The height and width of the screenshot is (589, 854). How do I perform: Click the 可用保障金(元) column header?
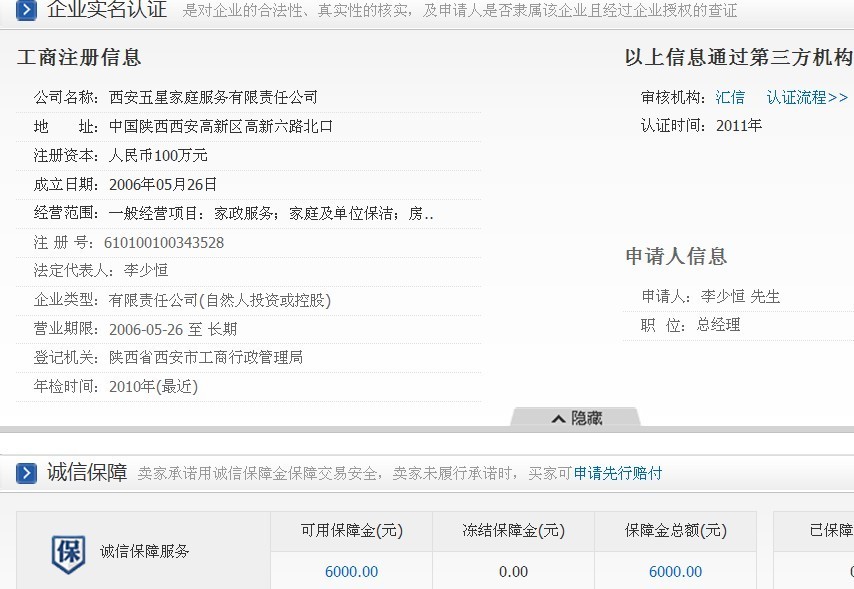pyautogui.click(x=351, y=531)
